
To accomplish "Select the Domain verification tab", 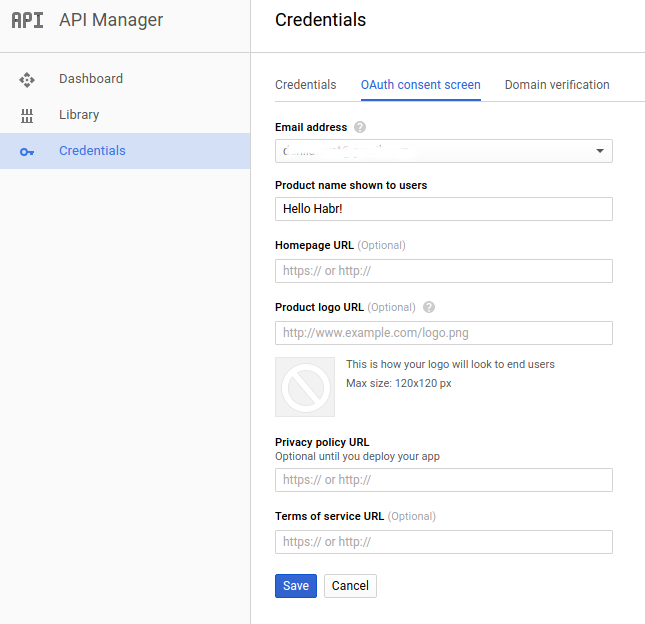I will point(557,85).
